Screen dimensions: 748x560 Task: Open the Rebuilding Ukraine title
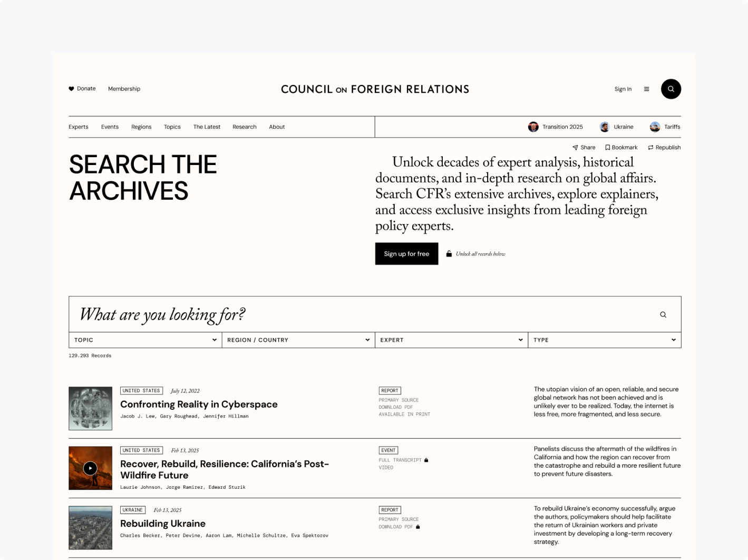tap(163, 524)
